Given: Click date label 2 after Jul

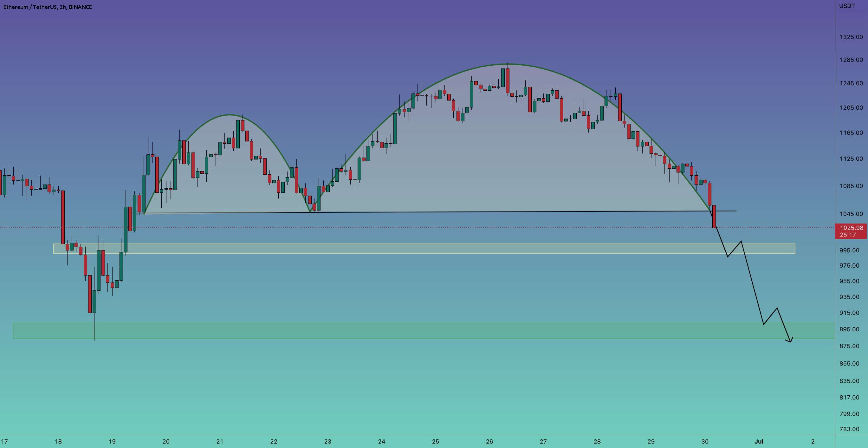Looking at the screenshot, I should pyautogui.click(x=813, y=441).
